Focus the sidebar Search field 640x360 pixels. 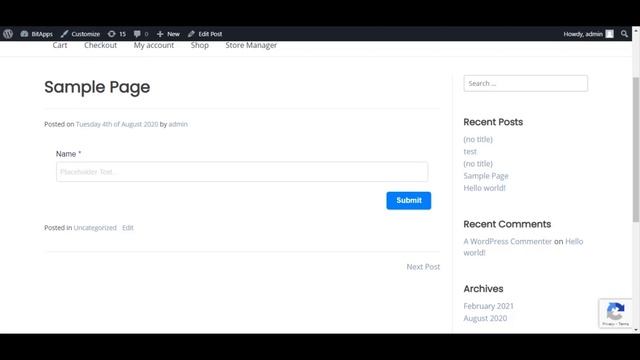coord(526,83)
